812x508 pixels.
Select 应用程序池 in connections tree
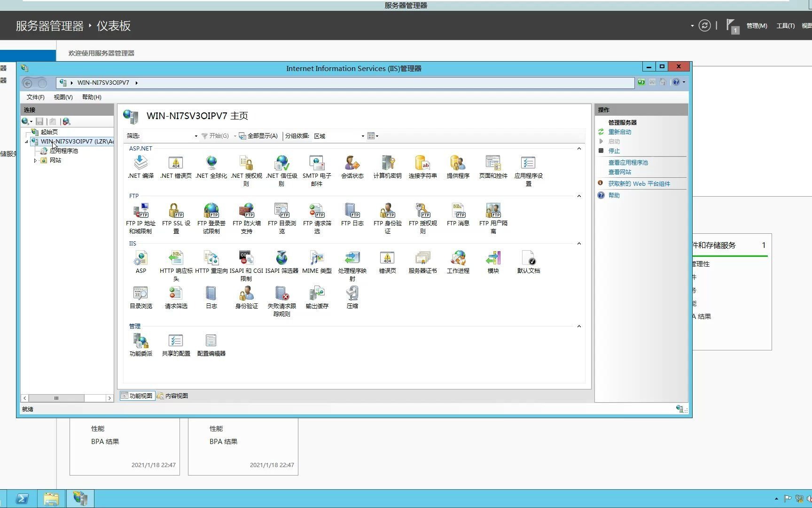pos(63,151)
